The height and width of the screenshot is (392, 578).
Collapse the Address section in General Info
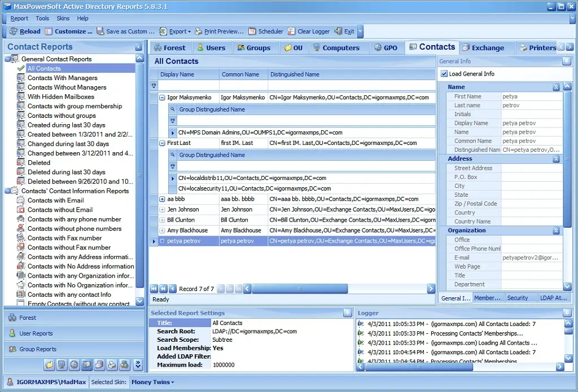[x=556, y=159]
